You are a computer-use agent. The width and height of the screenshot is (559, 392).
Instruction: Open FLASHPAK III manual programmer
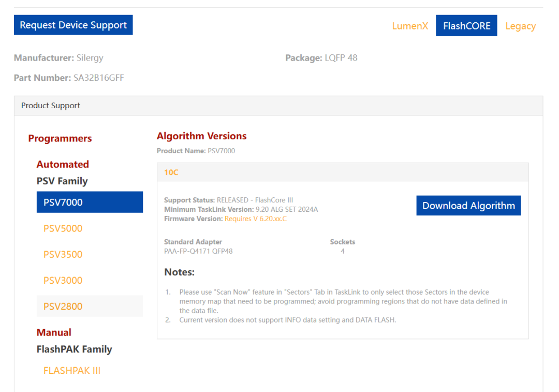(71, 371)
